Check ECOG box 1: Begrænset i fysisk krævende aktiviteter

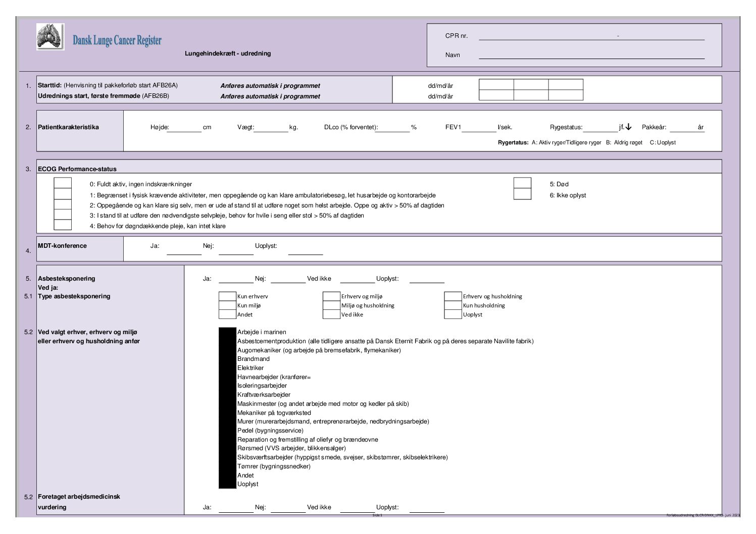pos(63,194)
